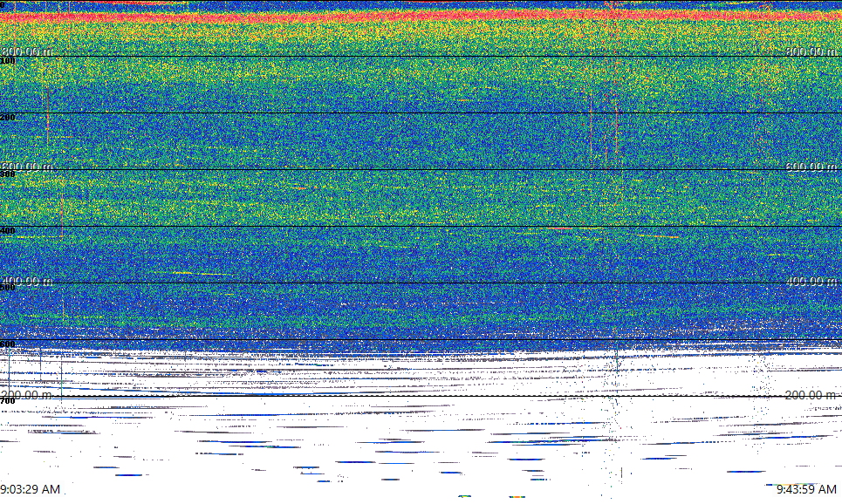The image size is (842, 504).
Task: Click the small 100 depth gridline label
Action: click(8, 61)
